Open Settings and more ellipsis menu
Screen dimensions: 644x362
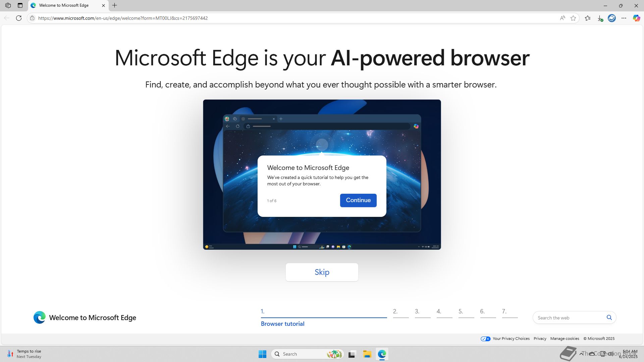[624, 18]
